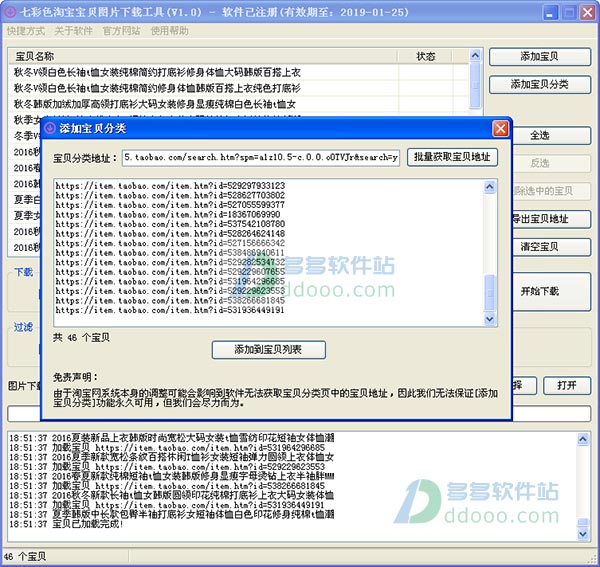
Task: Focus the 宝贝分类地址 input field
Action: [x=261, y=158]
